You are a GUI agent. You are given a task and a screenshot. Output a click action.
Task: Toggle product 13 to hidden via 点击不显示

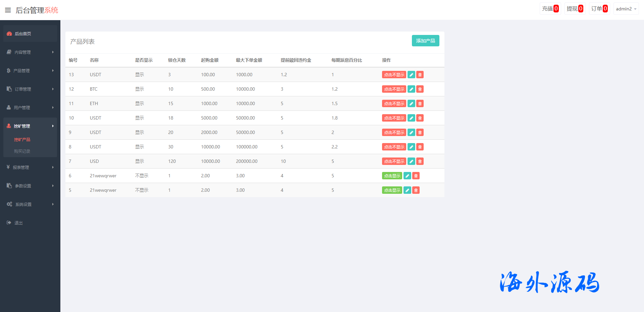point(394,75)
